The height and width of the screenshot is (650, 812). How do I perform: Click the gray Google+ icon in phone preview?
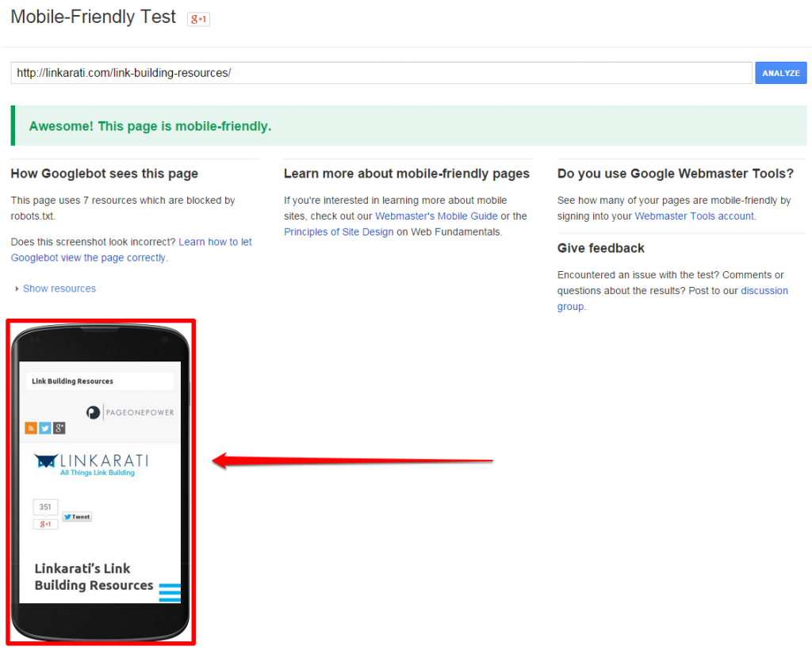click(x=59, y=428)
